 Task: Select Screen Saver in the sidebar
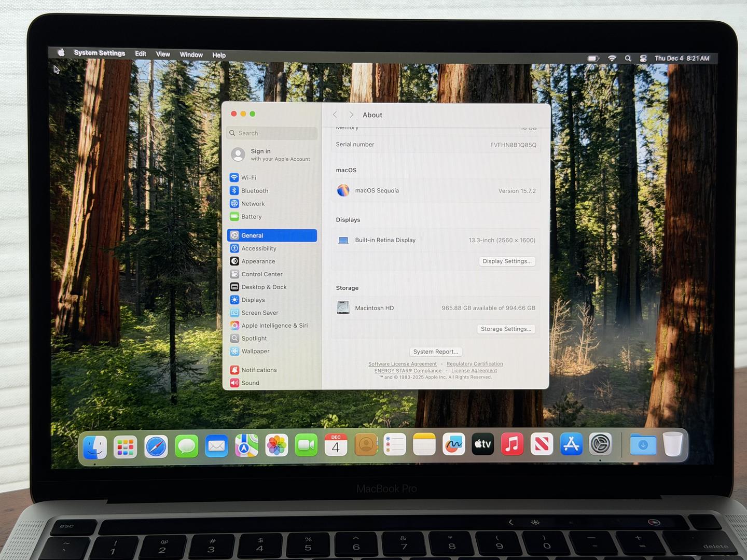coord(272,313)
